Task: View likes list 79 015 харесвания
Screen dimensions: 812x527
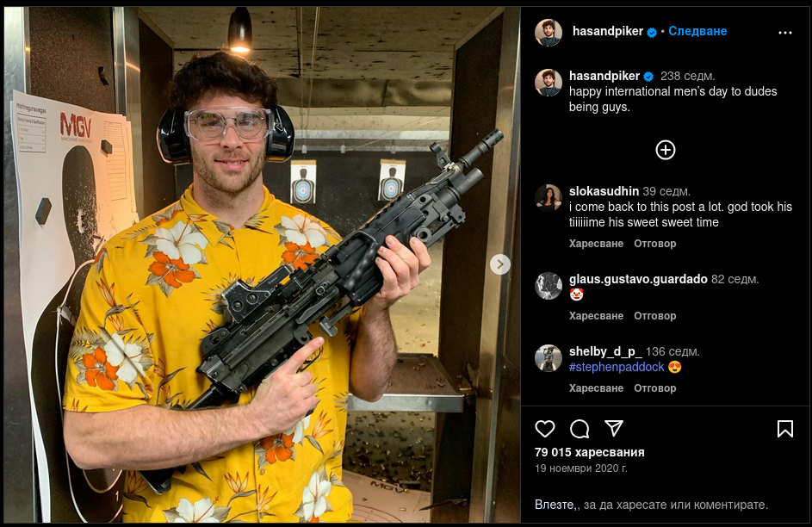Action: point(589,452)
